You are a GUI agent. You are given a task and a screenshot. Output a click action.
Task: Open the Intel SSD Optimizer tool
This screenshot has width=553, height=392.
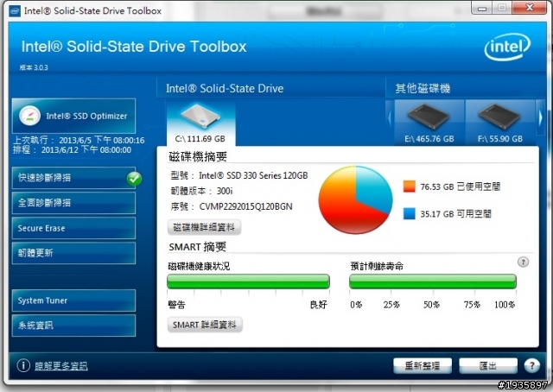tap(73, 116)
